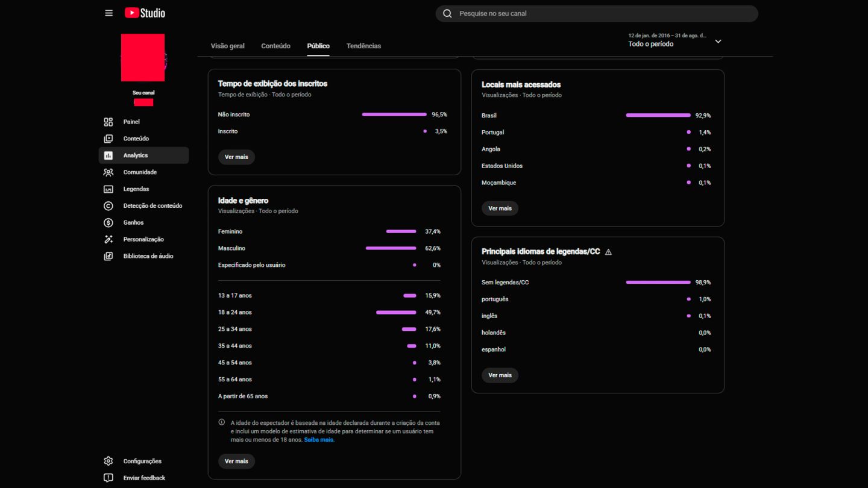This screenshot has width=868, height=488.
Task: Open the hamburger navigation menu
Action: tap(108, 13)
